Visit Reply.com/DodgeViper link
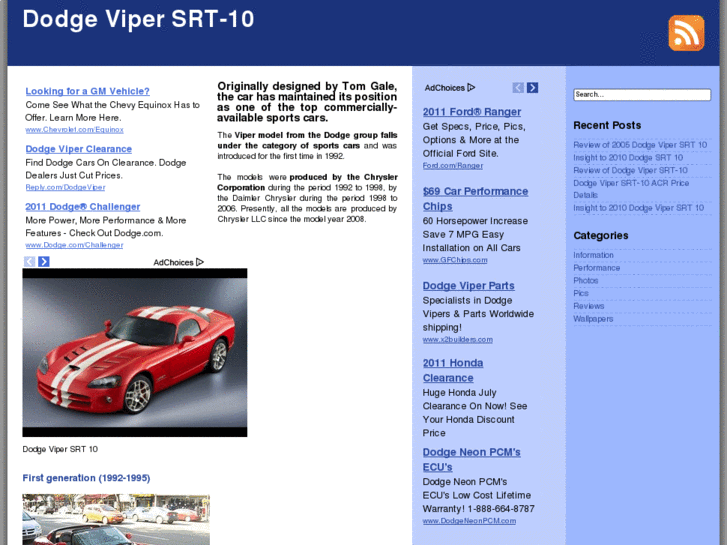This screenshot has width=727, height=545. 65,187
